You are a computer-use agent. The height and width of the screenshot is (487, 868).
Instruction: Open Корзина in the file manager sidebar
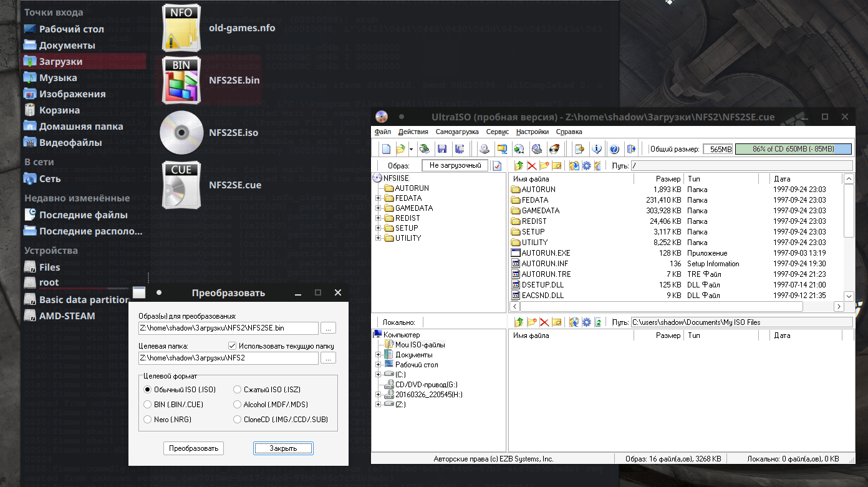[x=59, y=110]
